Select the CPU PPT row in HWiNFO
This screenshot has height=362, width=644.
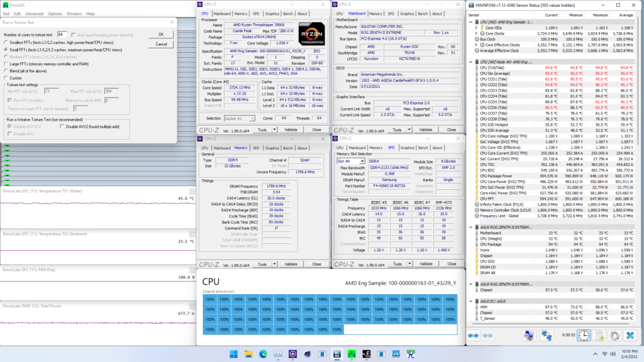click(552, 199)
